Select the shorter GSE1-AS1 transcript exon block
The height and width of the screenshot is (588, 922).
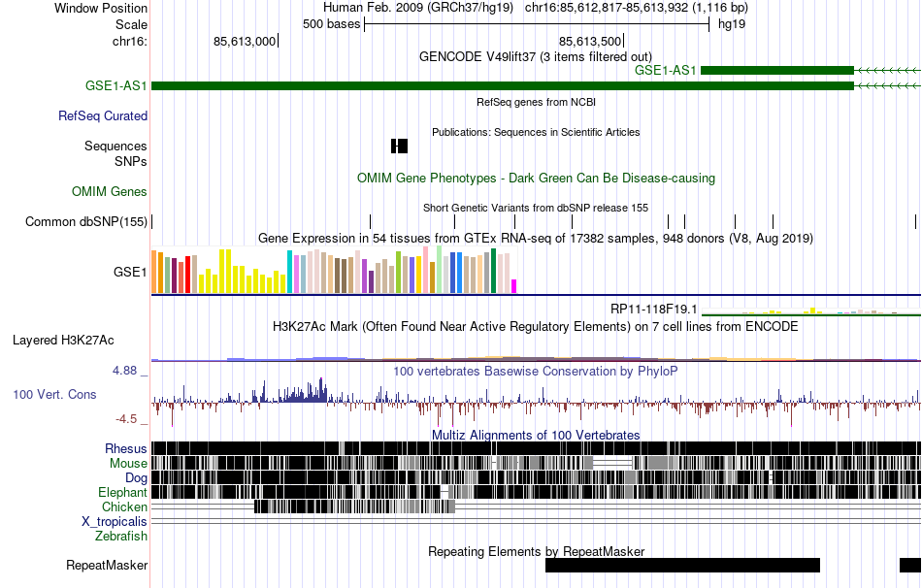pyautogui.click(x=777, y=71)
